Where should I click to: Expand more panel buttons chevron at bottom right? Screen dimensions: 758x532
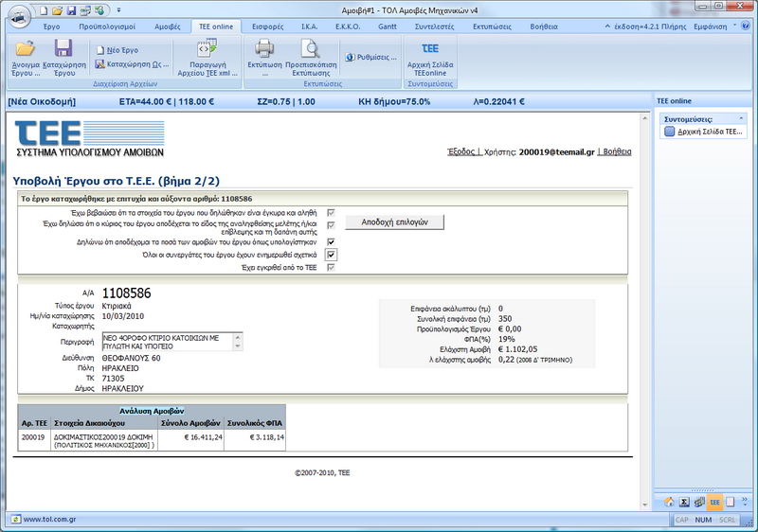(745, 502)
